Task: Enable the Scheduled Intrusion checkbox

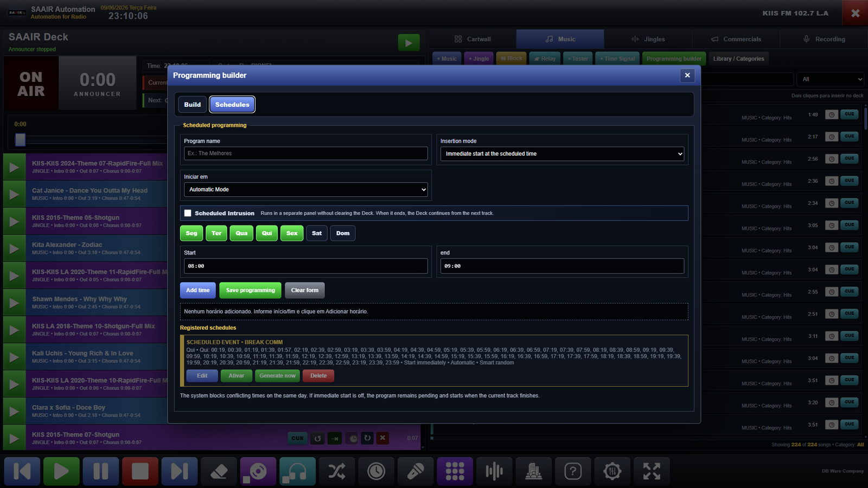Action: click(x=188, y=213)
